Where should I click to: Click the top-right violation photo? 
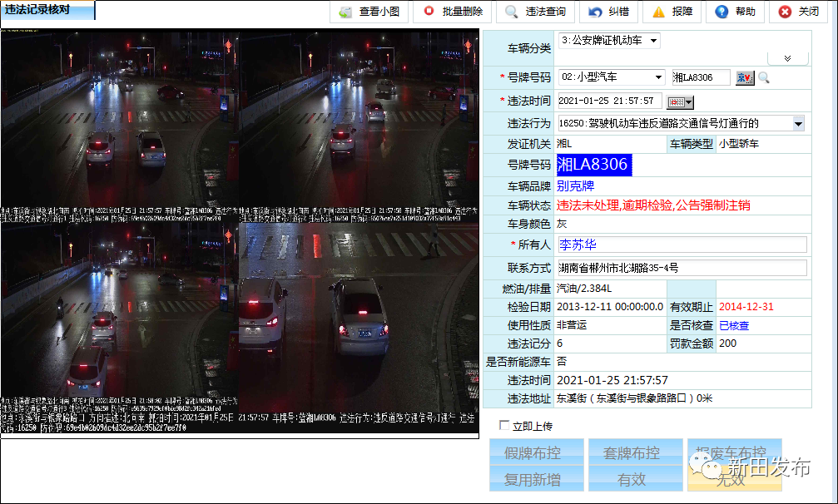[x=359, y=125]
